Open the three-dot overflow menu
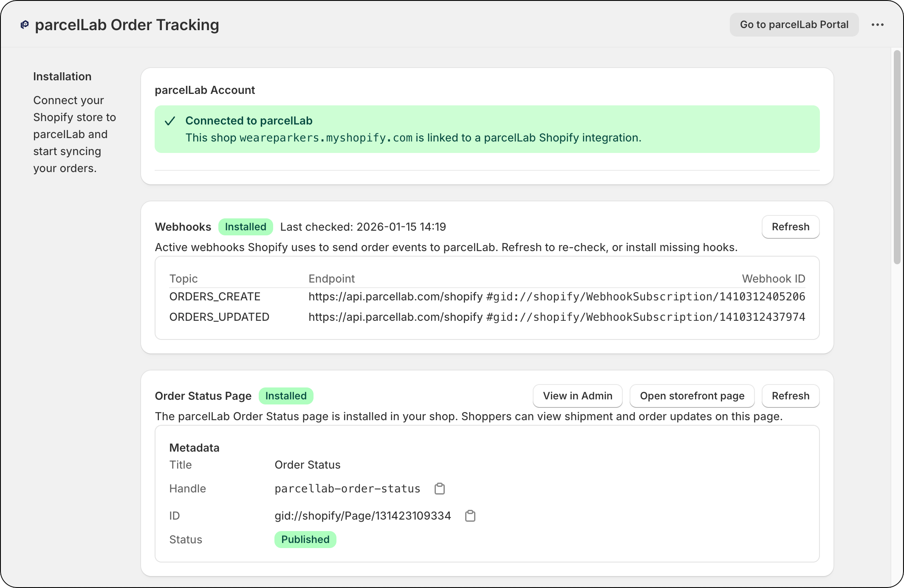Screen dimensions: 904x588 tap(877, 24)
